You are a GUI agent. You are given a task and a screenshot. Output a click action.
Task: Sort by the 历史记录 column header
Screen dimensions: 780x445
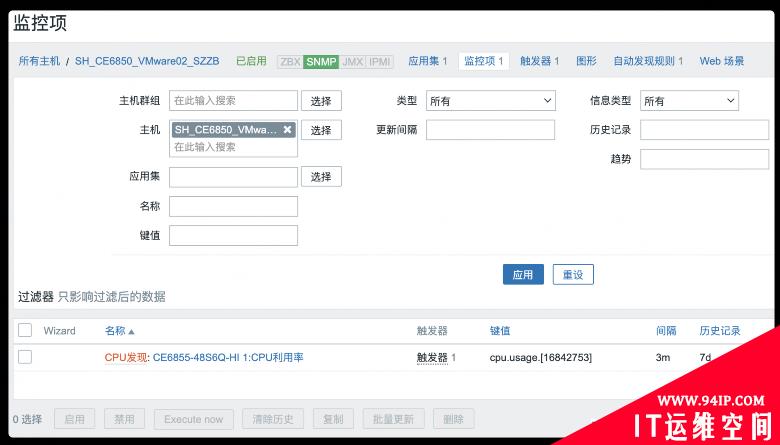(720, 331)
